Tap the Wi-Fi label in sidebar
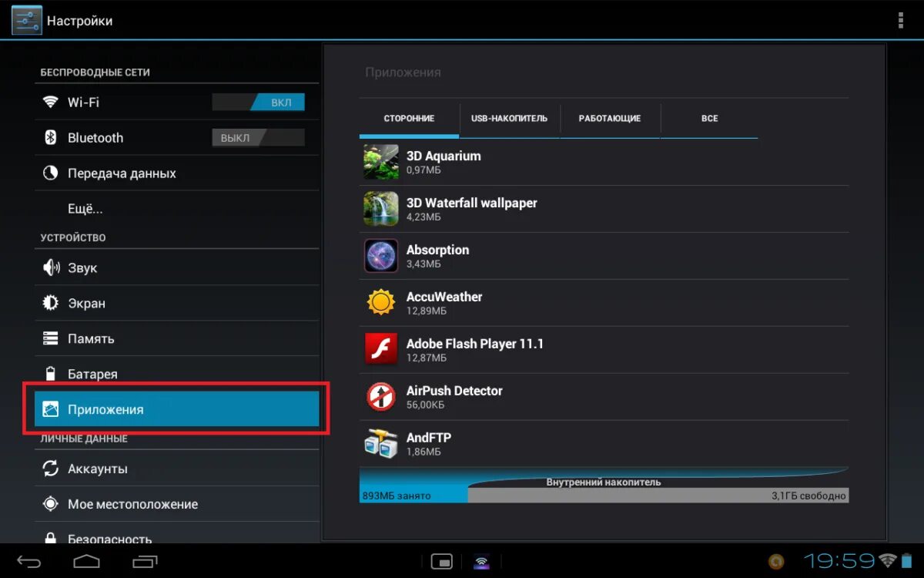Screen dimensions: 924x578 click(x=83, y=102)
